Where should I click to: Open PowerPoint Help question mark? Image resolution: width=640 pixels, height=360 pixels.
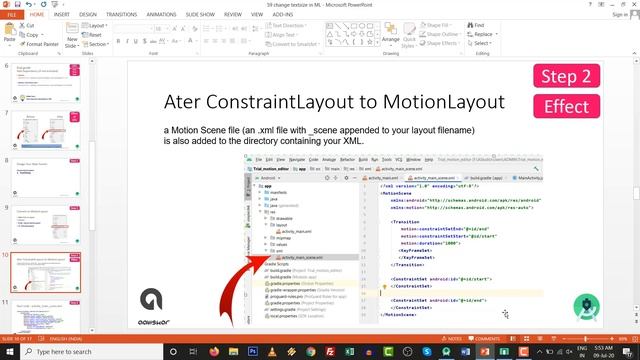(x=590, y=4)
